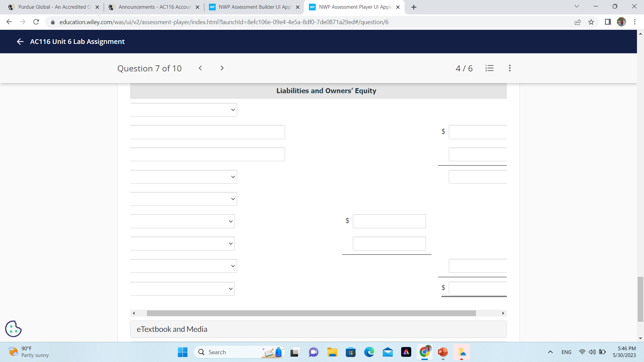Launch PowerPoint from the taskbar
Viewport: 644px width, 362px height.
pyautogui.click(x=443, y=352)
